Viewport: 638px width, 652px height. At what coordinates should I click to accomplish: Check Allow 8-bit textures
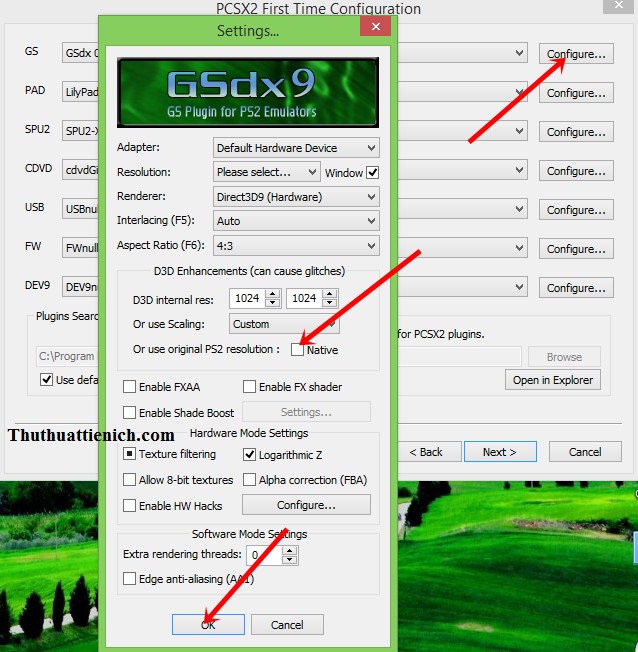point(129,480)
